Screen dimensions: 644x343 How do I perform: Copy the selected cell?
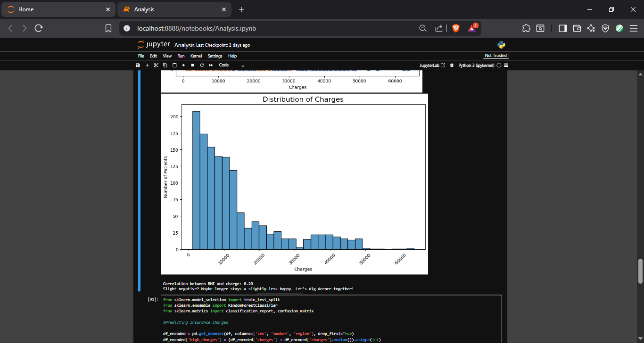(165, 65)
